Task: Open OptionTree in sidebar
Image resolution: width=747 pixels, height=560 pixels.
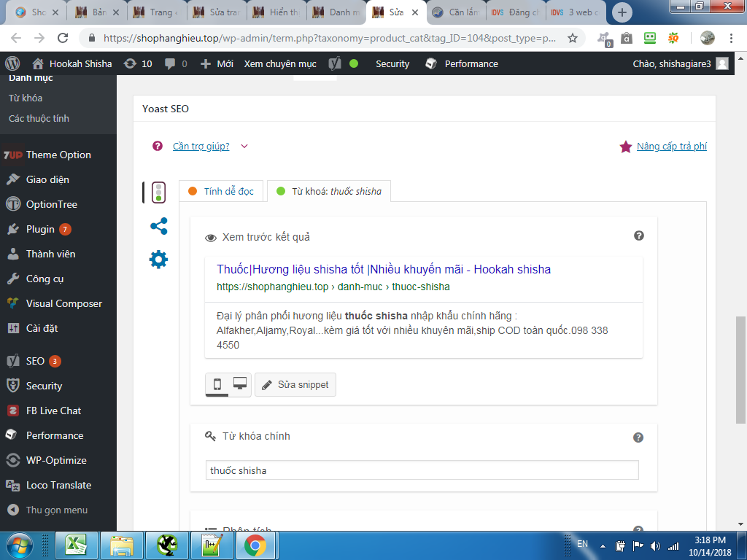Action: click(58, 204)
